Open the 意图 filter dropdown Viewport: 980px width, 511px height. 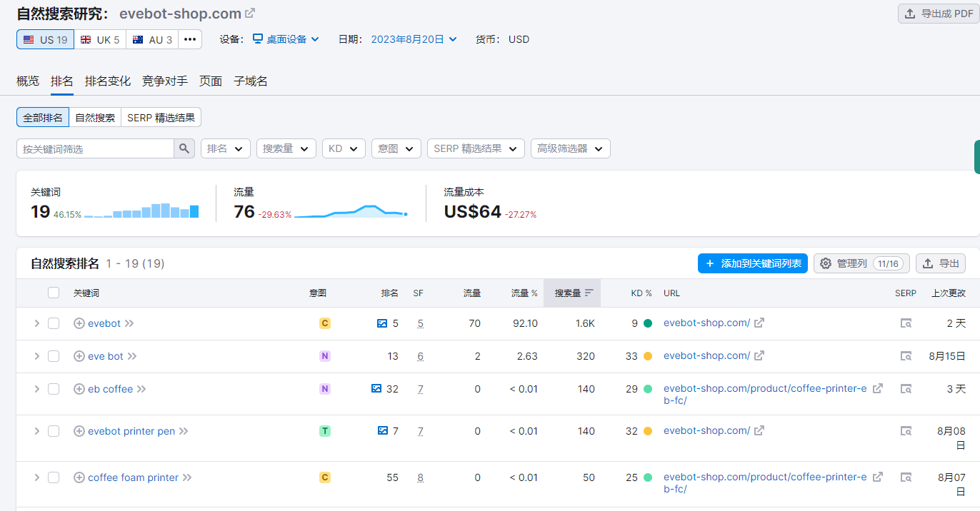396,148
